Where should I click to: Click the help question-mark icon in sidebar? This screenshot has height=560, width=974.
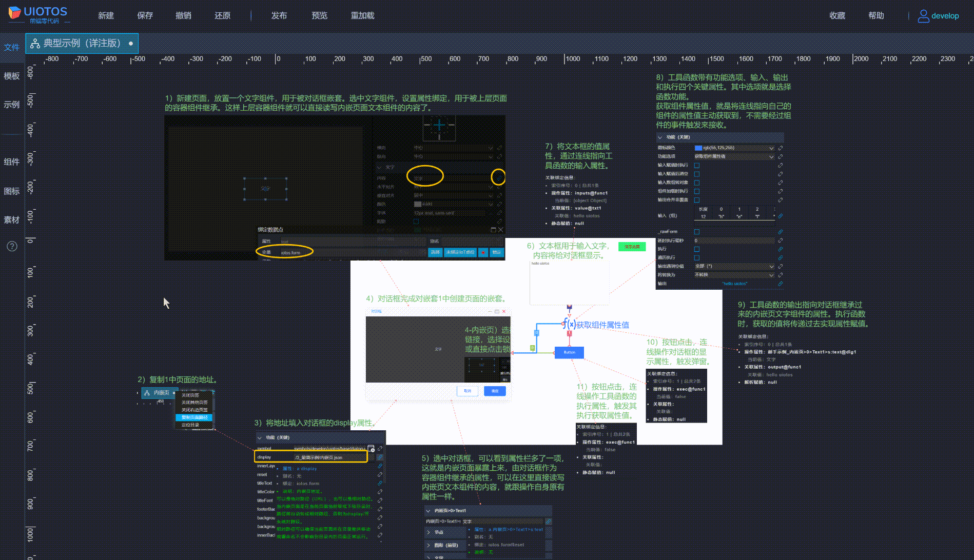click(12, 247)
